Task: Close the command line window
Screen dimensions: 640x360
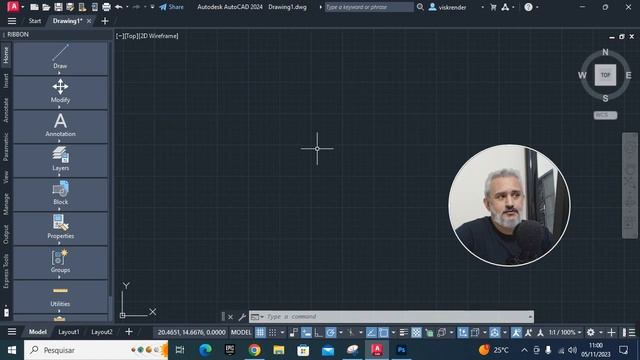Action: [x=230, y=317]
